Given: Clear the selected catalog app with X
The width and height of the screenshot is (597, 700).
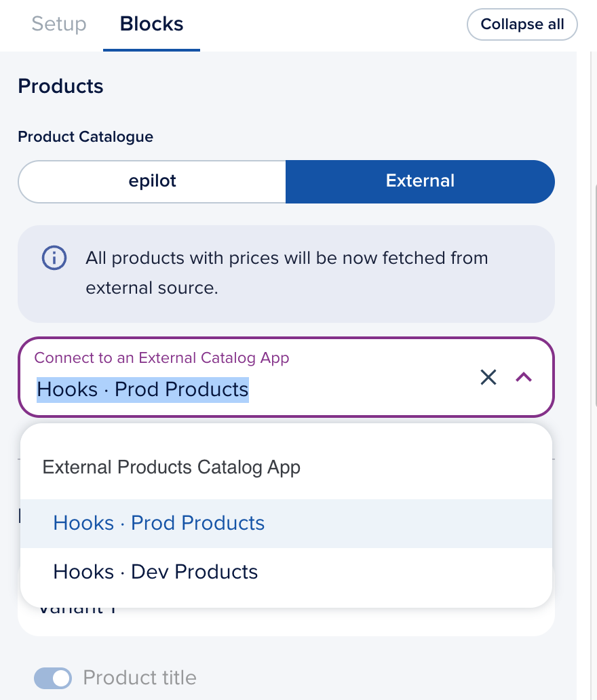Looking at the screenshot, I should 488,377.
